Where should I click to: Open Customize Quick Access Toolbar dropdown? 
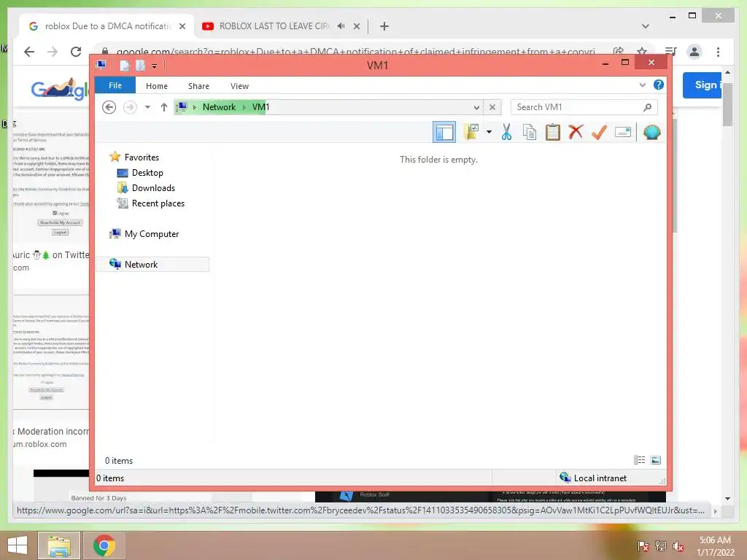pos(155,66)
